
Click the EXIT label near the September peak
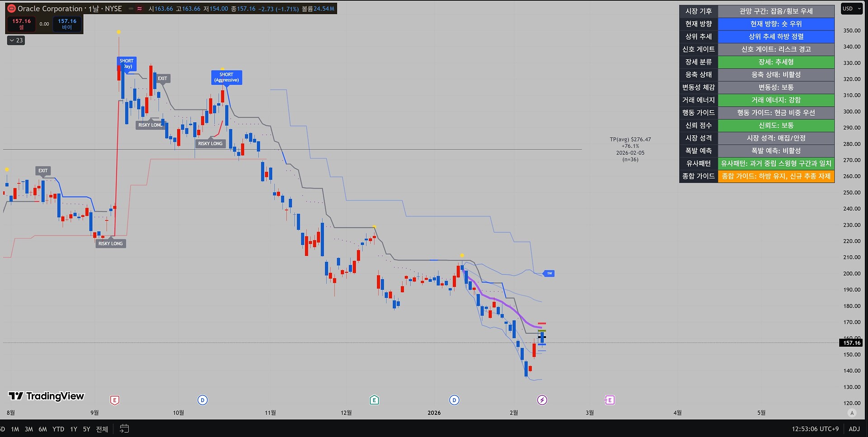(x=162, y=78)
